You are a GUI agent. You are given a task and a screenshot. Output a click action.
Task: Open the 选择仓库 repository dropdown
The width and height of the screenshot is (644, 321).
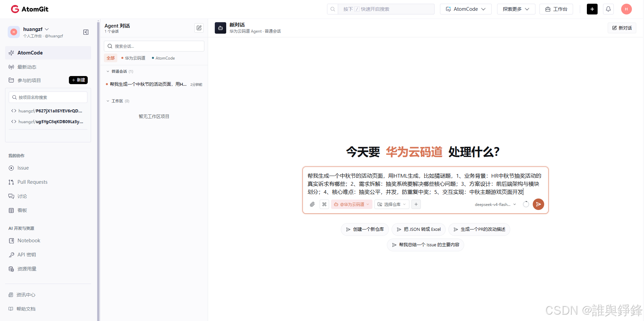pyautogui.click(x=392, y=204)
